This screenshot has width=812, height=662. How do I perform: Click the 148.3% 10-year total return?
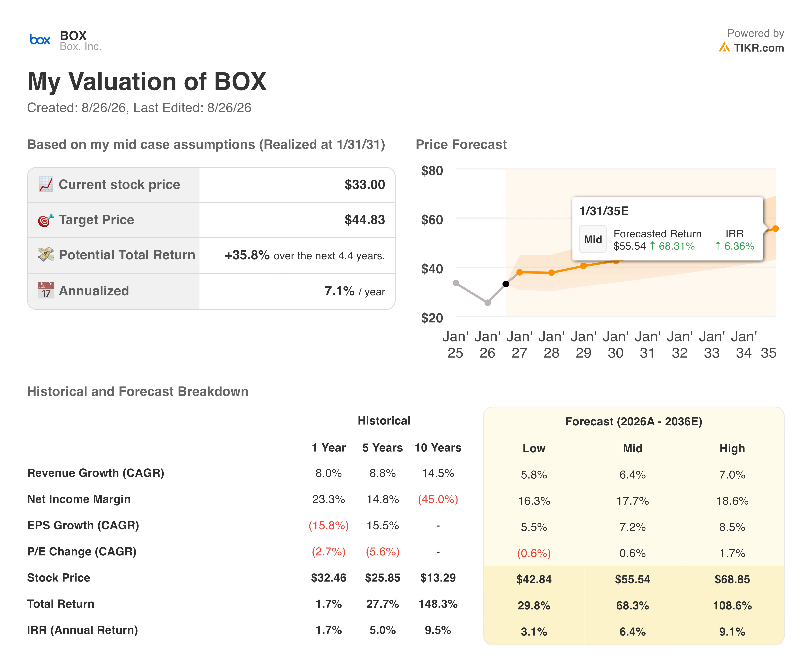pos(438,604)
